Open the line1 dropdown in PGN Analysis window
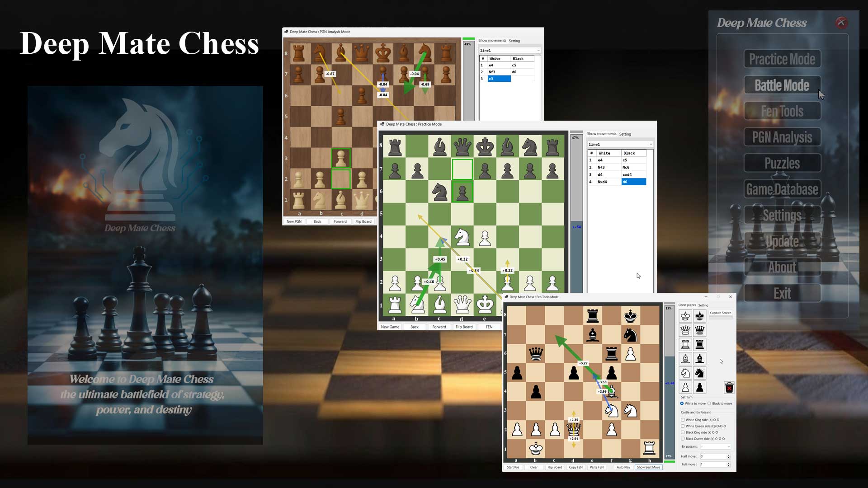Image resolution: width=868 pixels, height=488 pixels. [509, 50]
